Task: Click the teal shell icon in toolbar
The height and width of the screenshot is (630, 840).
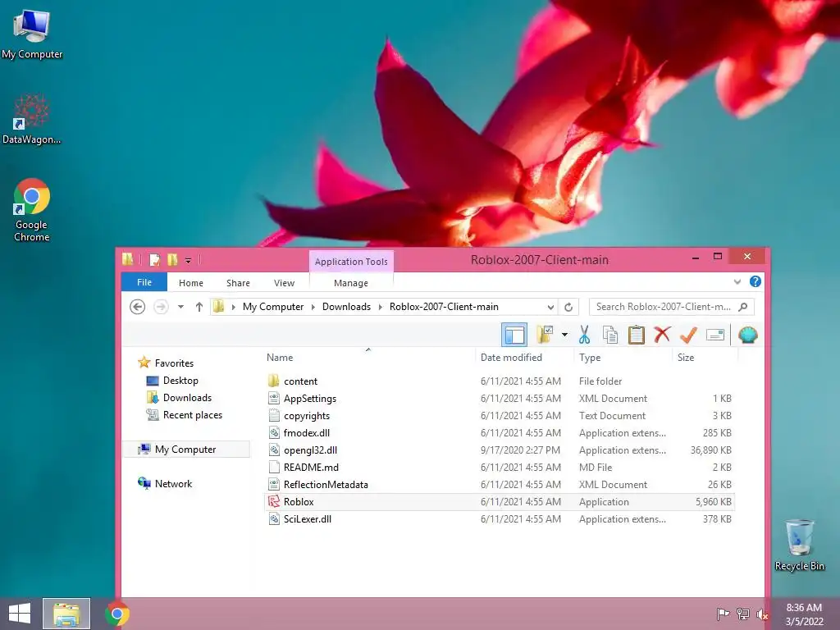Action: tap(747, 335)
